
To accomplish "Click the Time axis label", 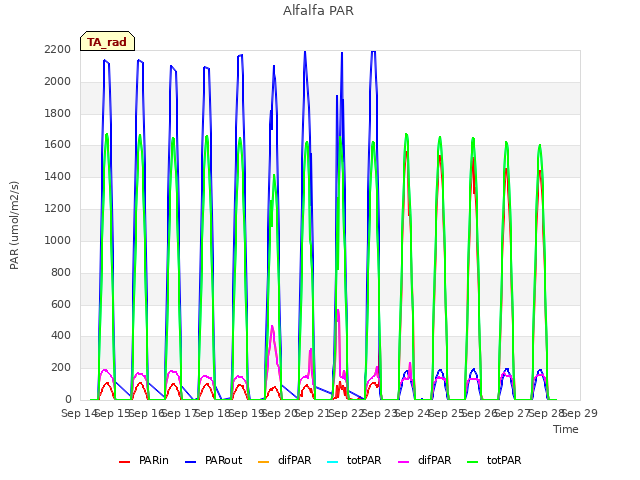I will click(x=566, y=429).
